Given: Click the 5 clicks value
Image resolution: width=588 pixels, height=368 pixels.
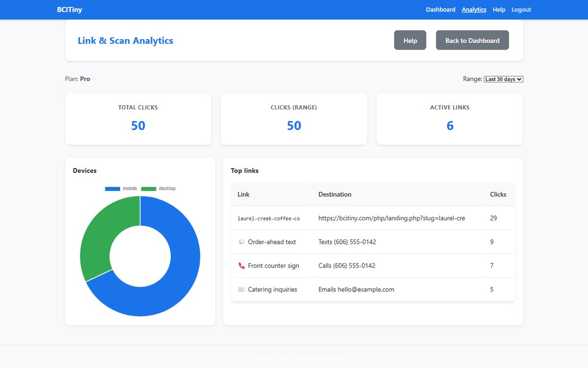Looking at the screenshot, I should coord(492,289).
